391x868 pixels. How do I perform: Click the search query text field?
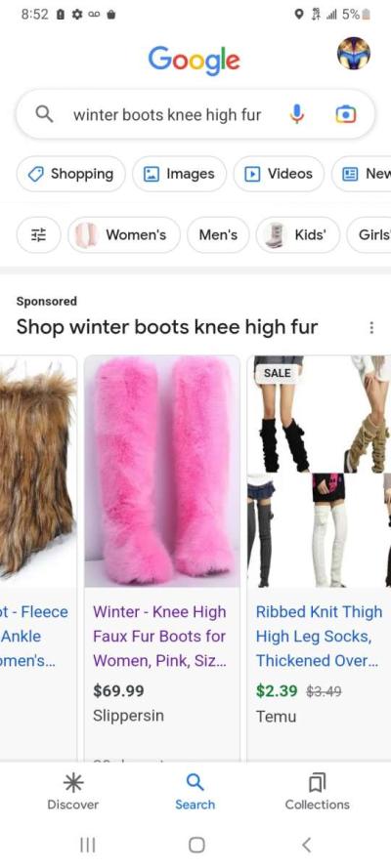167,115
